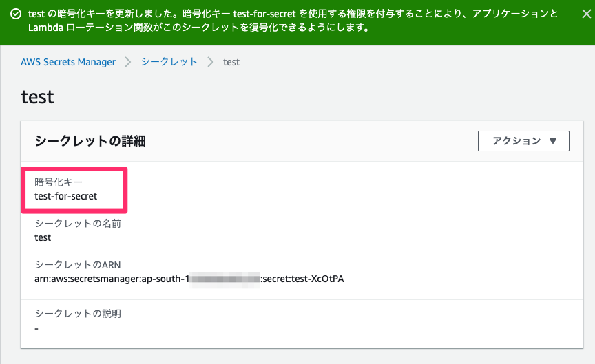Go to シークレット breadcrumb link
This screenshot has width=595, height=364.
pos(169,61)
